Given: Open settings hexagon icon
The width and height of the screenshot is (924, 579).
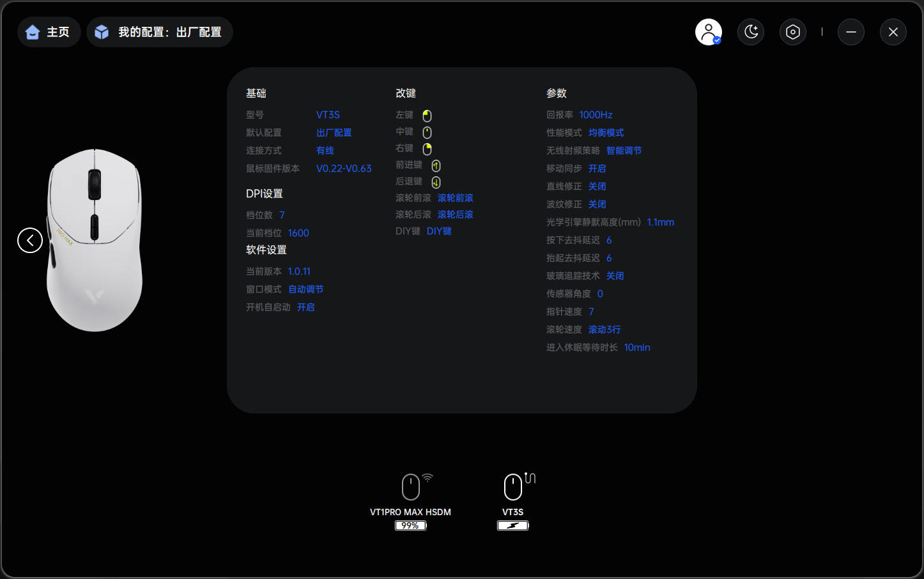Looking at the screenshot, I should [793, 32].
